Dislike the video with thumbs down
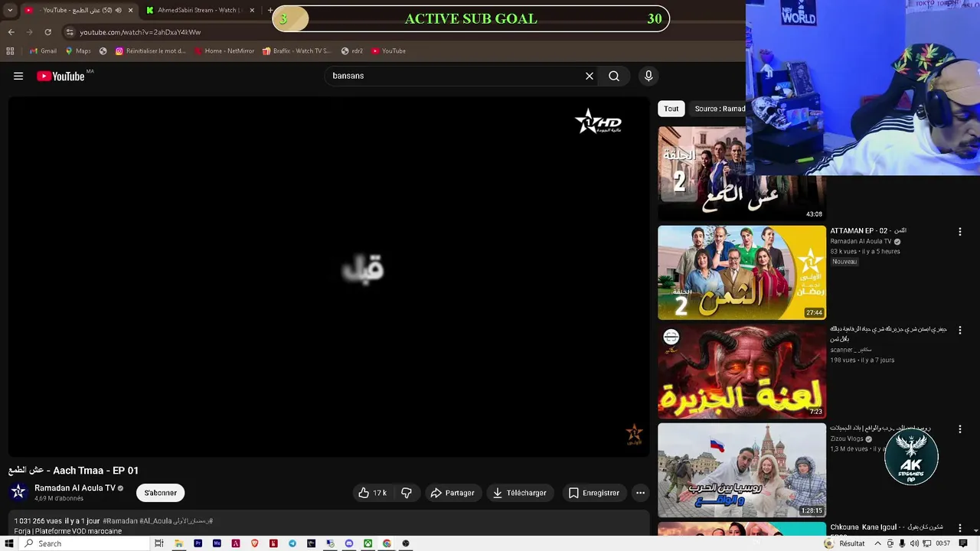The height and width of the screenshot is (551, 980). (407, 493)
